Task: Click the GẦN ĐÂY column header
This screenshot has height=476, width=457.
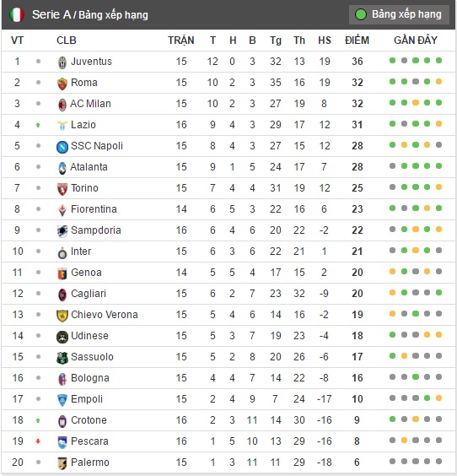Action: pyautogui.click(x=416, y=41)
